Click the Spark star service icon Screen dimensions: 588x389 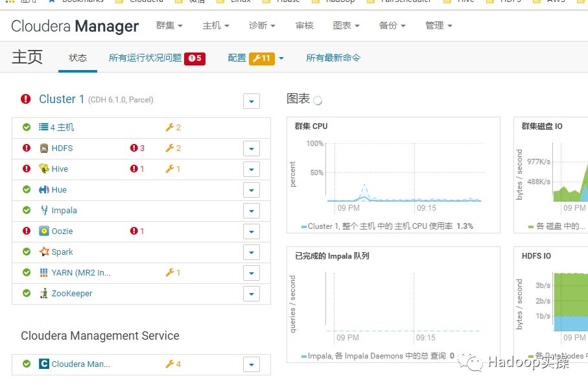pyautogui.click(x=44, y=252)
